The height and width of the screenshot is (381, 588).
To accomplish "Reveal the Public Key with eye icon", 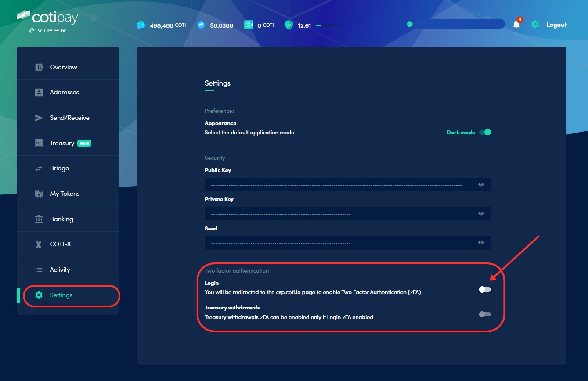I will [481, 184].
